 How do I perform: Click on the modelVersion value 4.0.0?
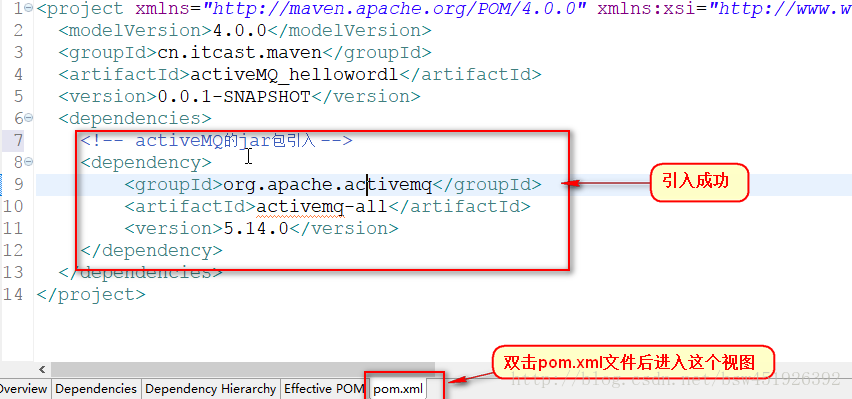pyautogui.click(x=239, y=30)
